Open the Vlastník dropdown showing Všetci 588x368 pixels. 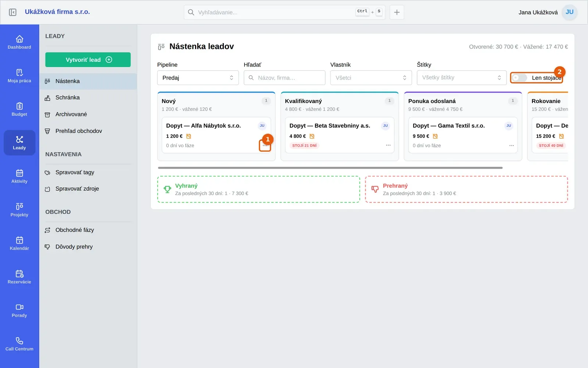tap(371, 78)
